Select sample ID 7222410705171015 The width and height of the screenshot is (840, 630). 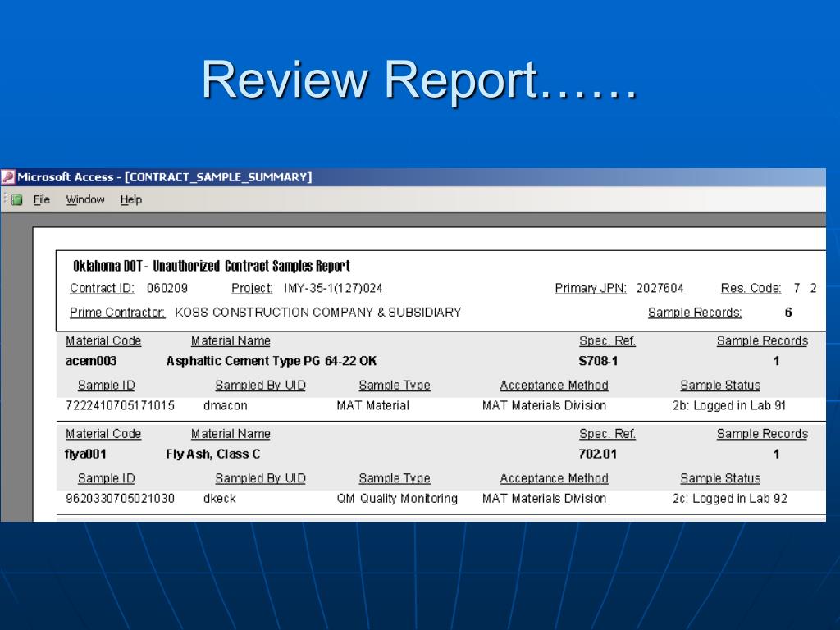coord(120,405)
